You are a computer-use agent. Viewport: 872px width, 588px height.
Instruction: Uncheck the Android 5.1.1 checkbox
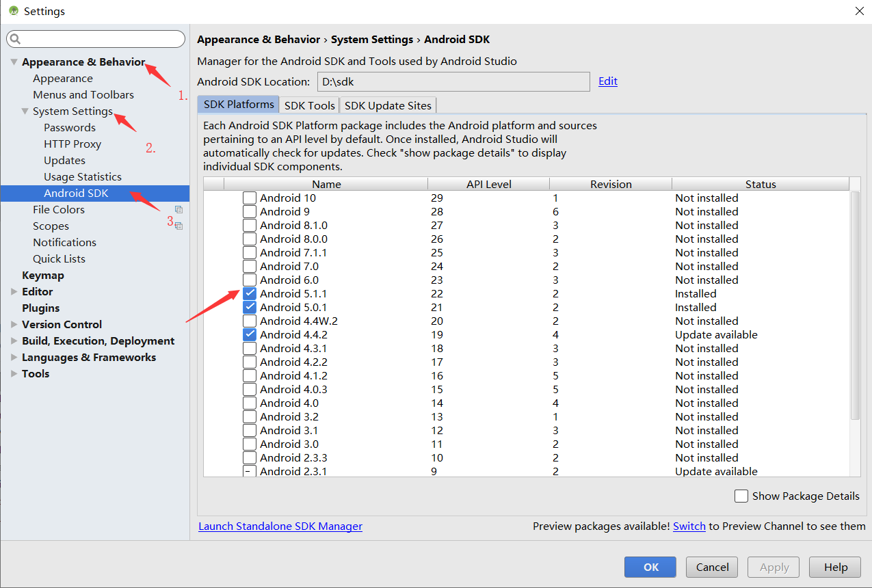point(250,294)
